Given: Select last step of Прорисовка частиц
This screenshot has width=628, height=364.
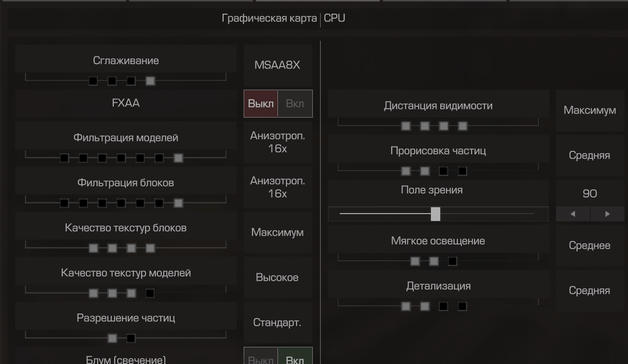Looking at the screenshot, I should (x=462, y=171).
